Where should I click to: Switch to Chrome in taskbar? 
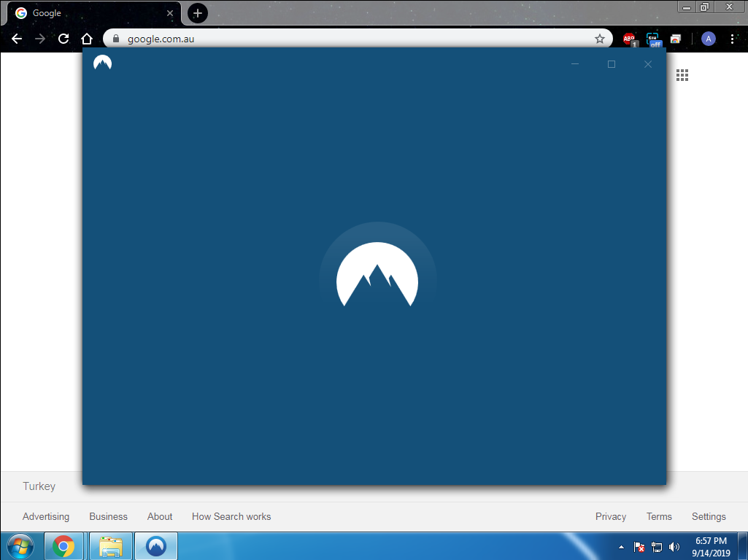63,546
